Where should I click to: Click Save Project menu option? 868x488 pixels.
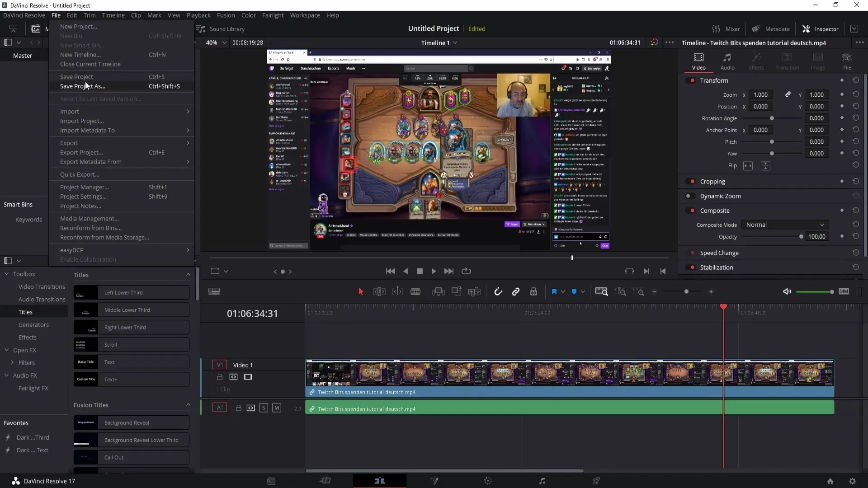pyautogui.click(x=76, y=76)
